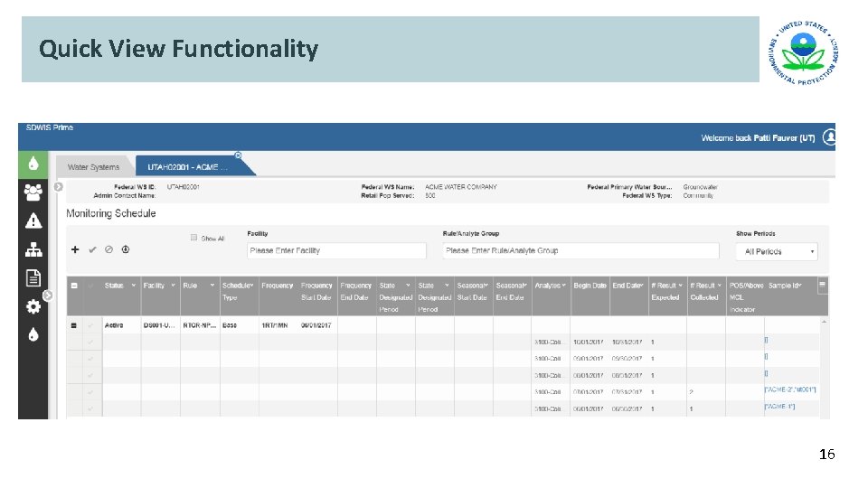Open the Schedule Type column dropdown arrow

(x=252, y=286)
